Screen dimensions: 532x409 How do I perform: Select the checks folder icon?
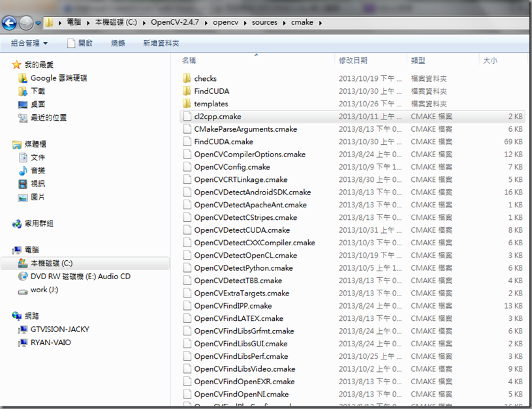pos(187,78)
